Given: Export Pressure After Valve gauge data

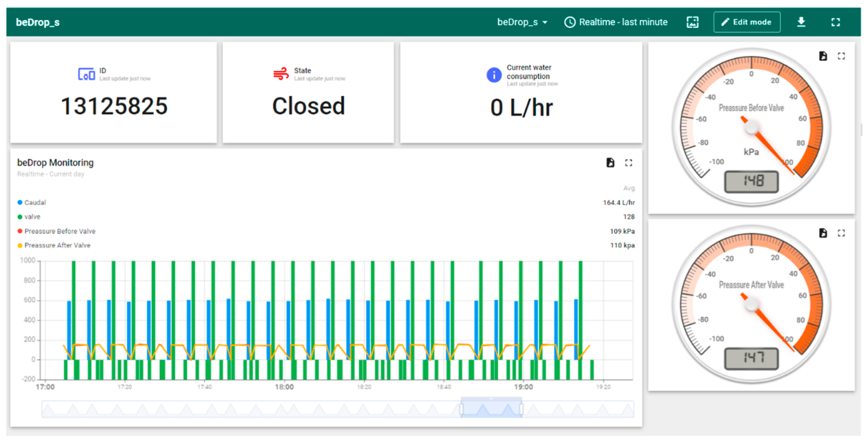Looking at the screenshot, I should click(x=823, y=233).
